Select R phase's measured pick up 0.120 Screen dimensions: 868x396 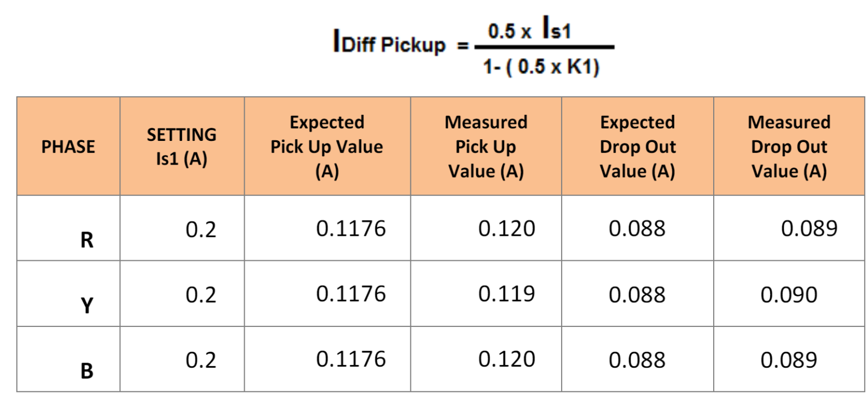pos(506,229)
